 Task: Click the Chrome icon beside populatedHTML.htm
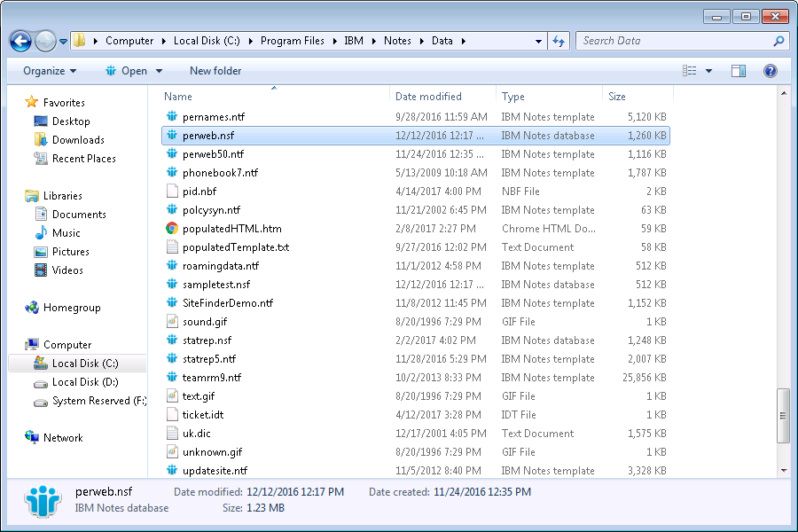(x=173, y=229)
